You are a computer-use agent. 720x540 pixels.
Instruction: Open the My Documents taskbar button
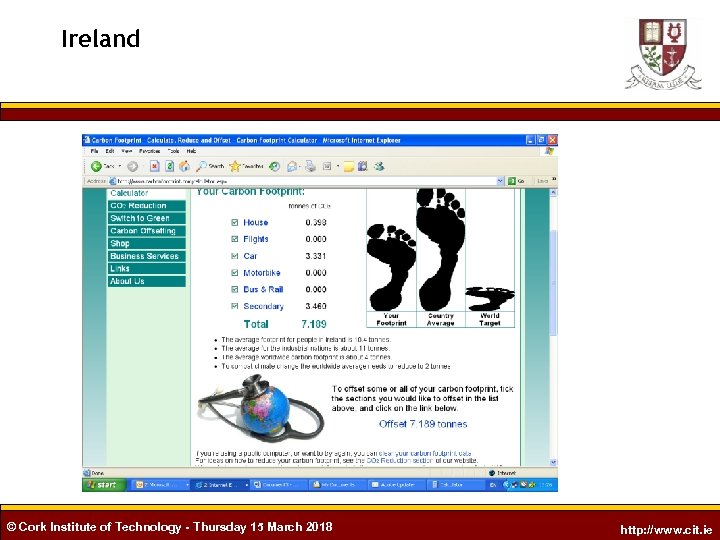click(337, 484)
